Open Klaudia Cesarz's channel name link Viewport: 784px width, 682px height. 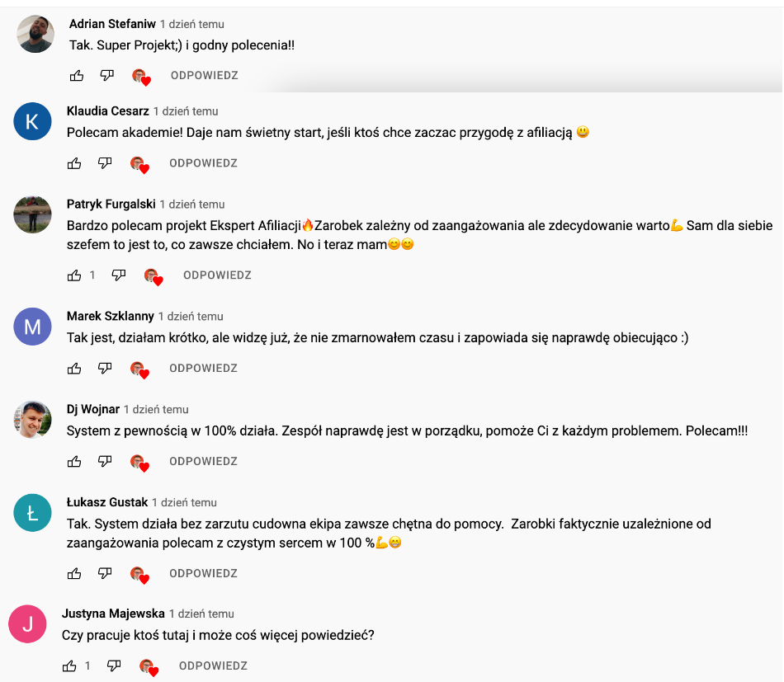(108, 111)
